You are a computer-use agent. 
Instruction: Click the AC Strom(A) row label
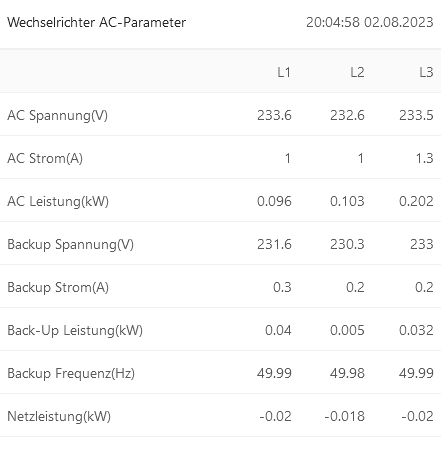45,158
